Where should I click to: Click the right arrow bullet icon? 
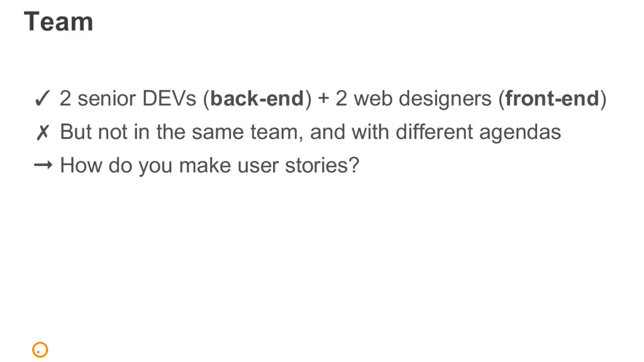[43, 165]
